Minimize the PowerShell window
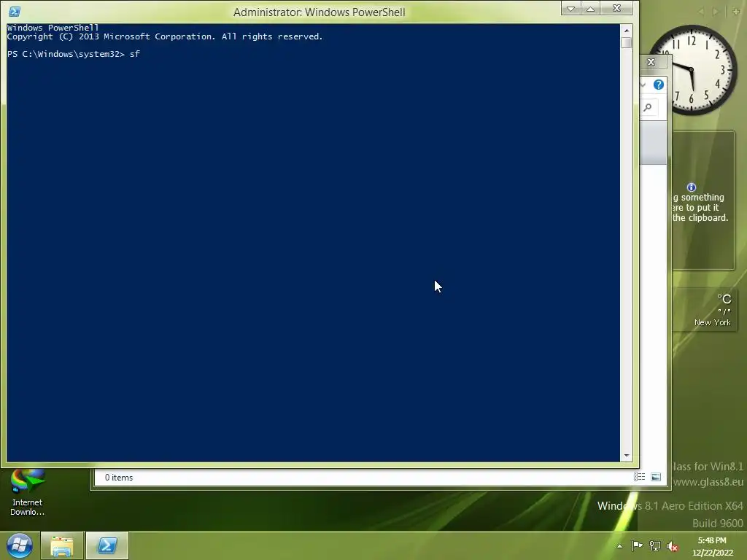747x560 pixels. click(570, 9)
